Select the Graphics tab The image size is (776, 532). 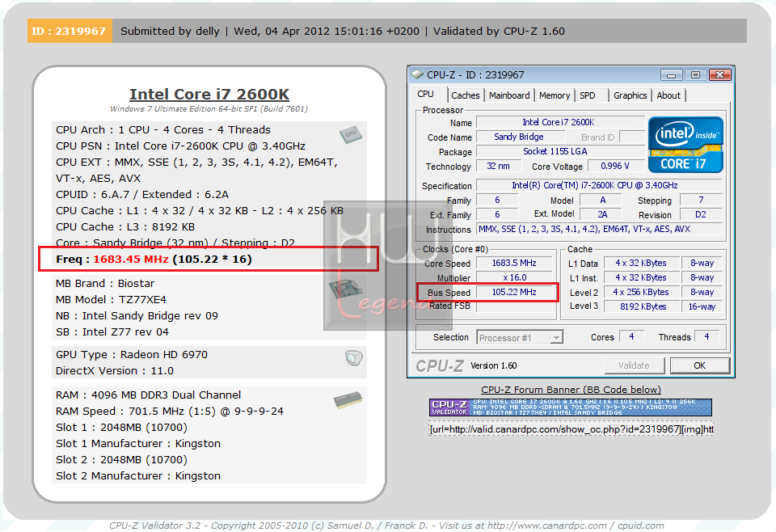tap(630, 95)
